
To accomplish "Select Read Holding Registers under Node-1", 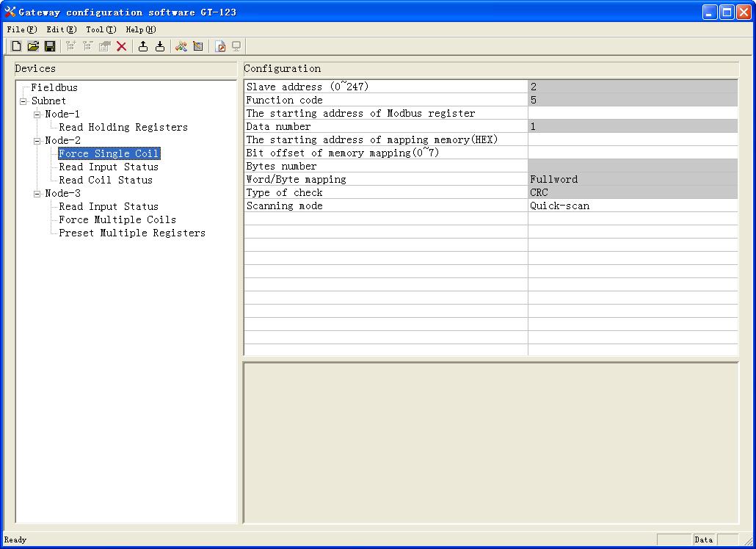I will click(123, 127).
